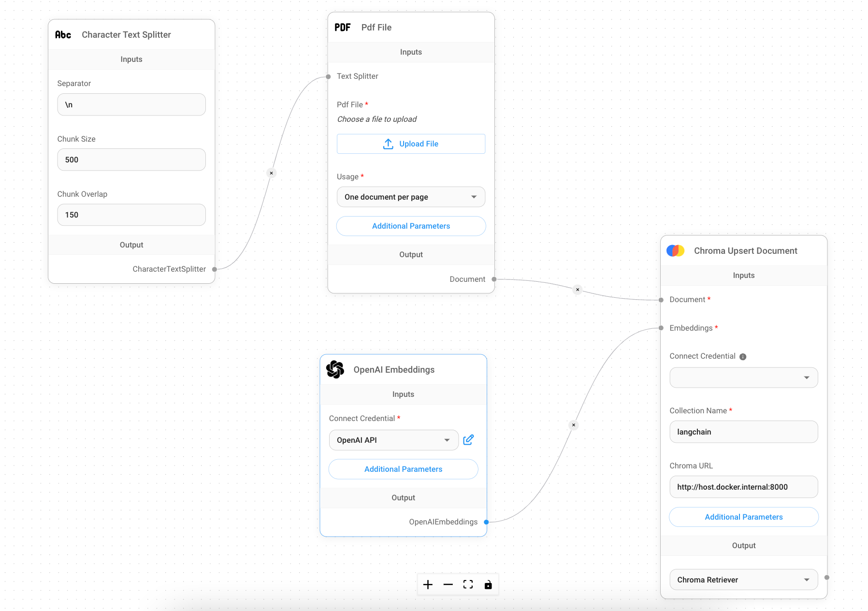
Task: Click 'Collection Name' label
Action: pyautogui.click(x=698, y=411)
